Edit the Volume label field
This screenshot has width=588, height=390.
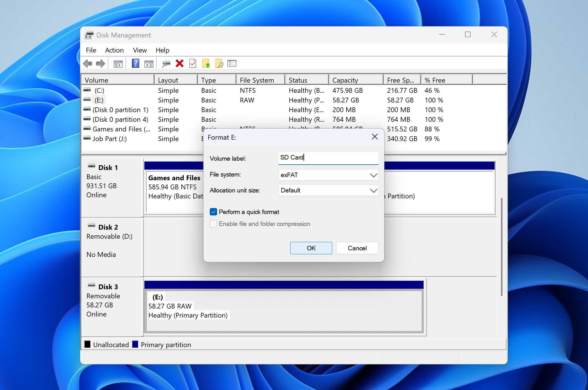point(328,158)
